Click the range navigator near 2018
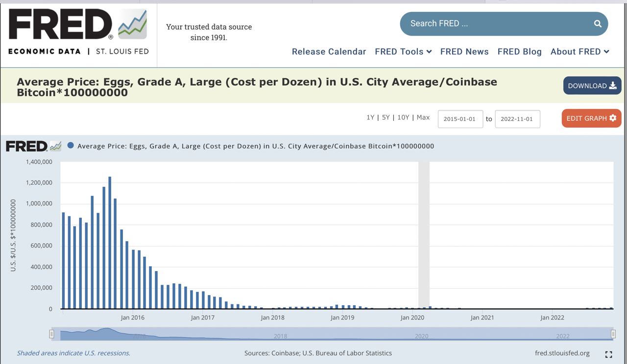The image size is (627, 364). pyautogui.click(x=280, y=336)
